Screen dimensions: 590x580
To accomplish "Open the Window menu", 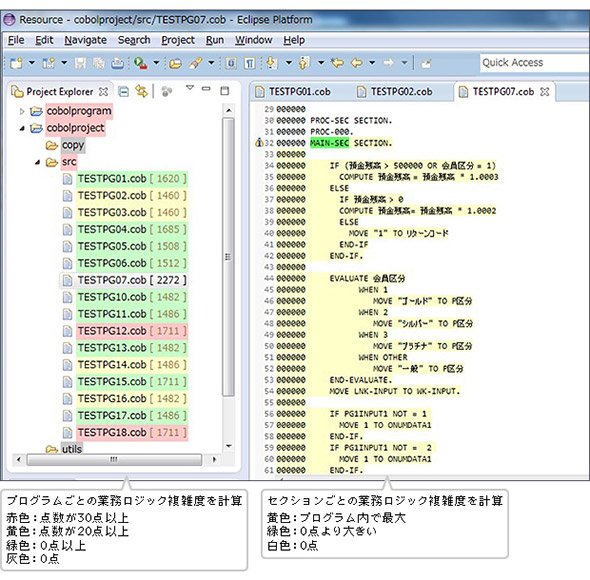I will pyautogui.click(x=253, y=40).
